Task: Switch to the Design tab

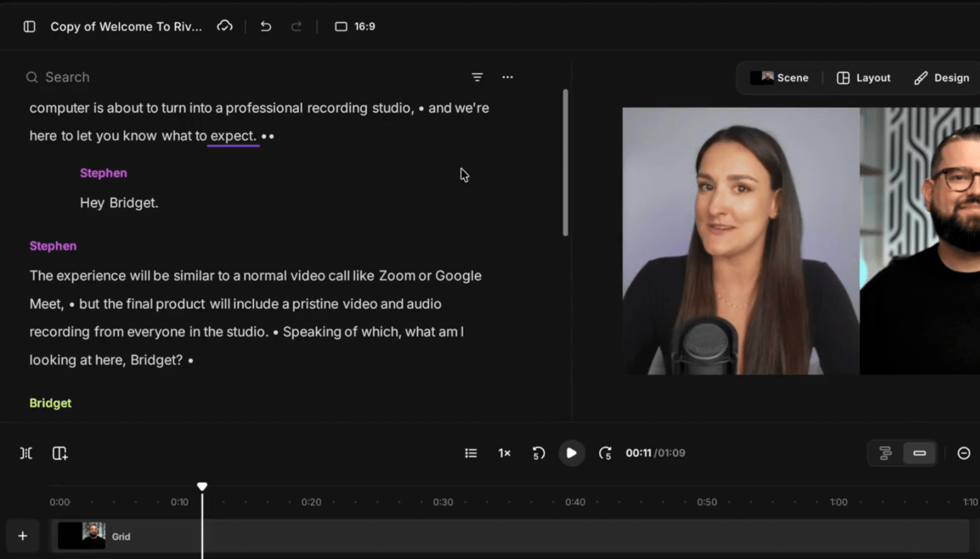Action: [942, 78]
